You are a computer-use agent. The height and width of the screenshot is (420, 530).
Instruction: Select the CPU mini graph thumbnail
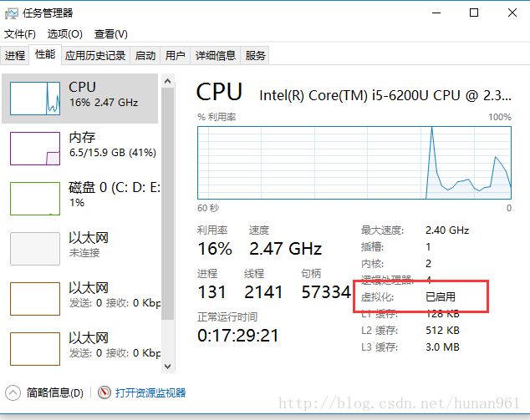(36, 99)
